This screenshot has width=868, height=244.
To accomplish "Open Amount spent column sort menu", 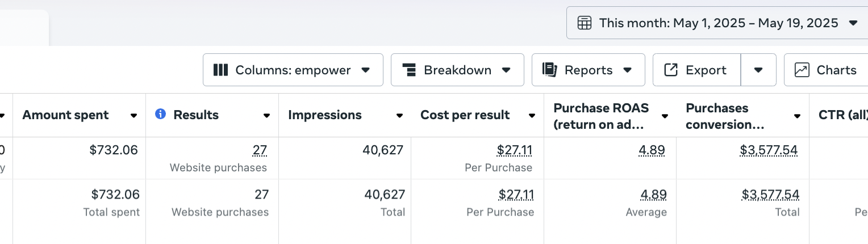I will [x=133, y=116].
